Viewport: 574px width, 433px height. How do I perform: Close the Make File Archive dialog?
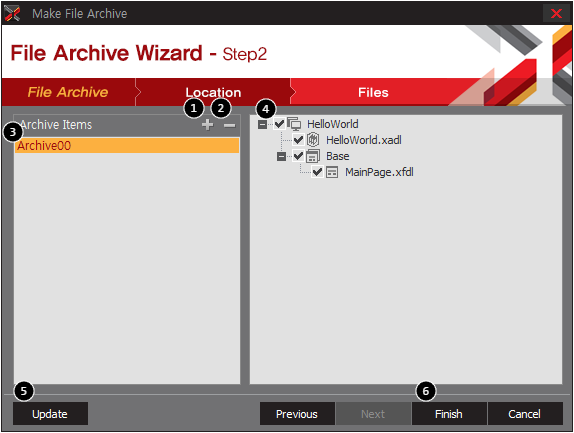click(556, 14)
